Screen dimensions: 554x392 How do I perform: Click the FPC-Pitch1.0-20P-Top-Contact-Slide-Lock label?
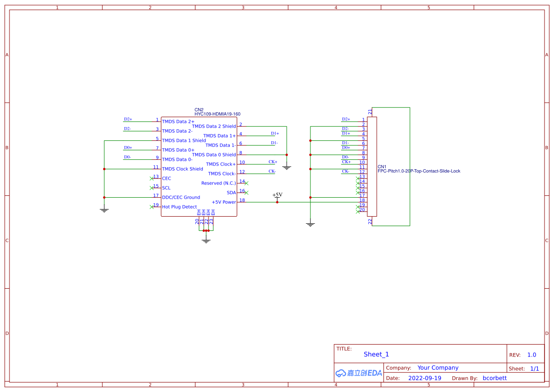point(418,171)
